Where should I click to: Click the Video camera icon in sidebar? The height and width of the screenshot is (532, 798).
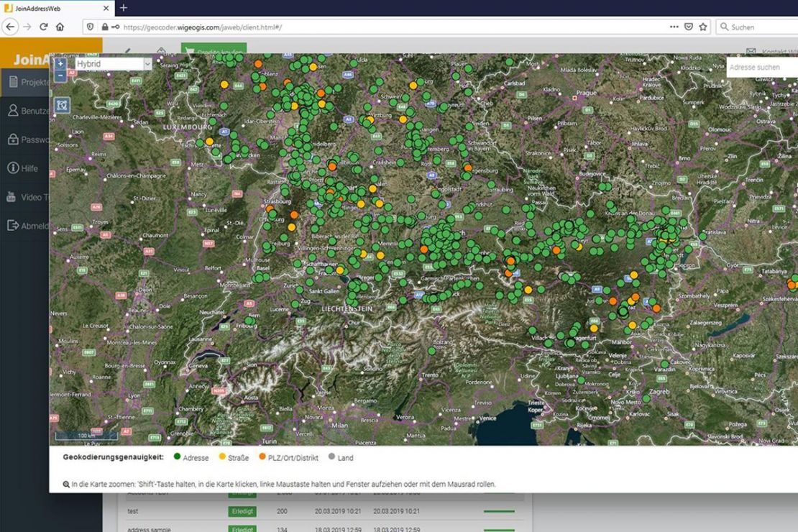[12, 197]
